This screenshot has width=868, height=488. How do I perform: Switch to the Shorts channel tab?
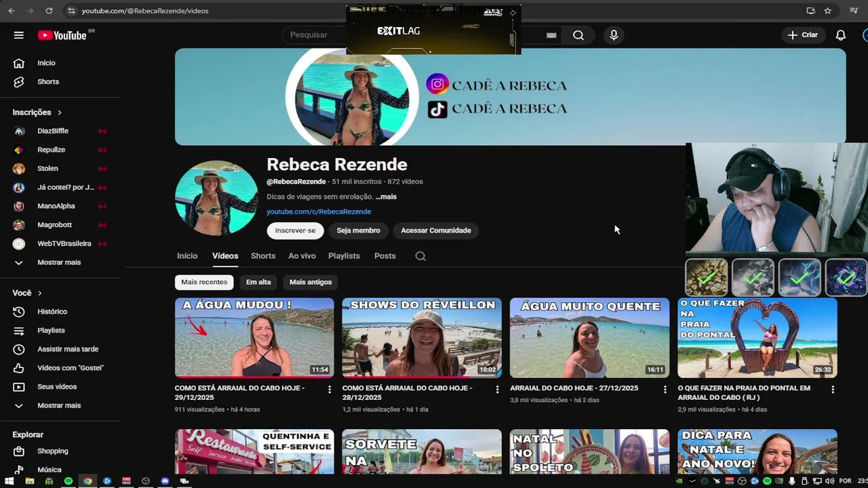(263, 256)
